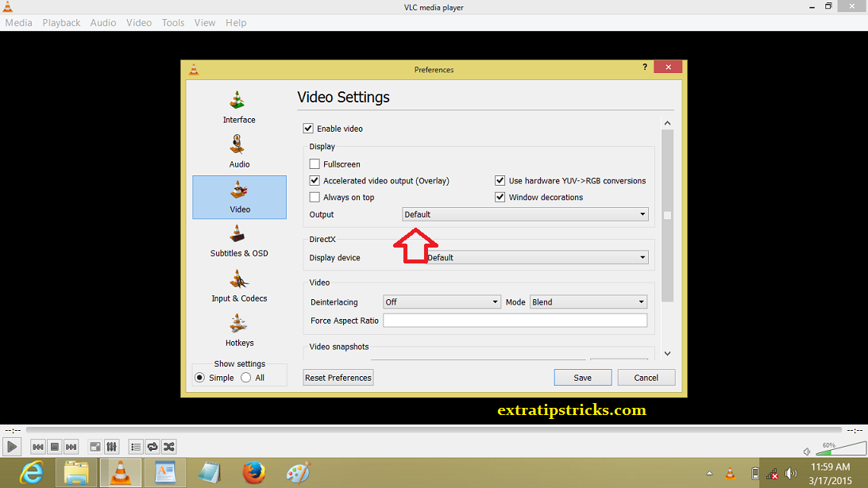Open Internet Explorer from taskbar
The image size is (868, 488).
pos(32,473)
